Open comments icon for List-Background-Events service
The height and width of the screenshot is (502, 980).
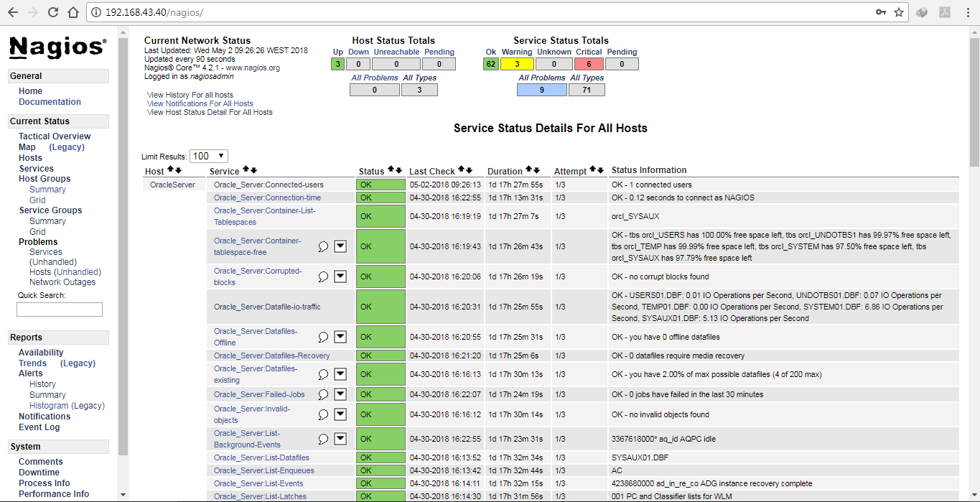[323, 439]
